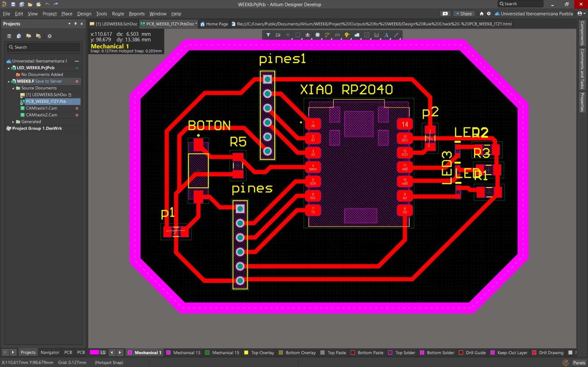This screenshot has height=367, width=588.
Task: Pick the place line tool
Action: [x=396, y=35]
